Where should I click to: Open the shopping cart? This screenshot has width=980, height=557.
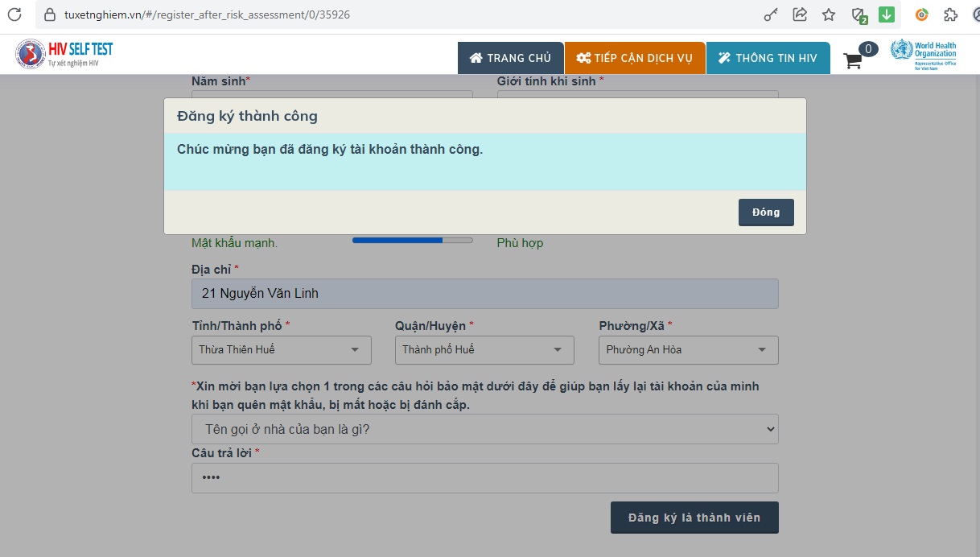click(x=853, y=60)
